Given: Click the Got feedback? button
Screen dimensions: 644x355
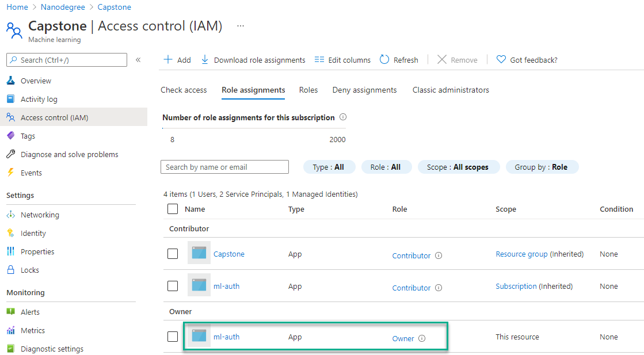Looking at the screenshot, I should 527,60.
